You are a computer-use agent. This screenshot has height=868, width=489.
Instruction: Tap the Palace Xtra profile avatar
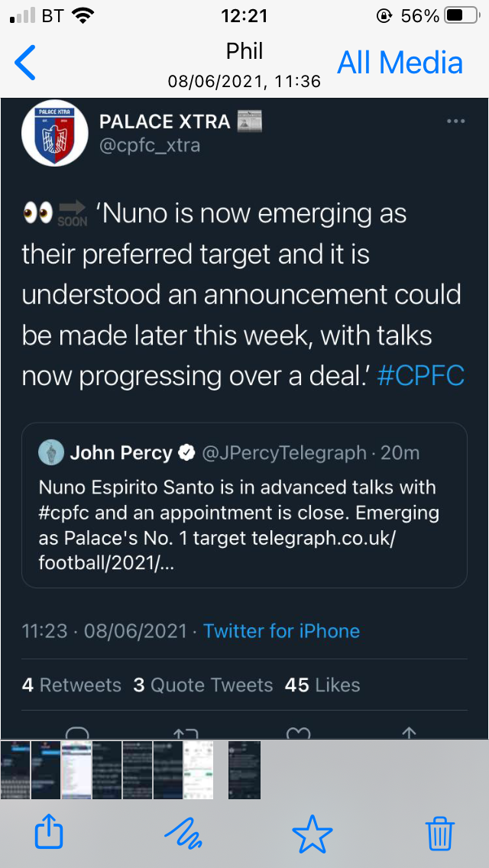(55, 133)
